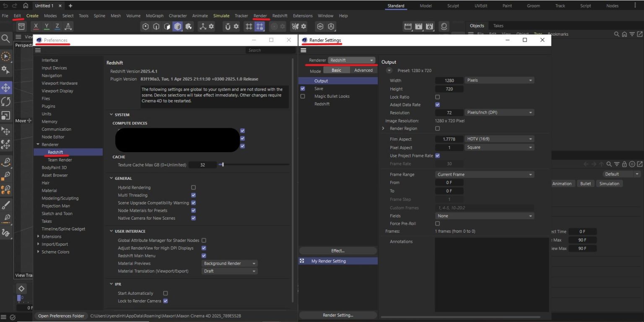Click the Open Preferences Folder button

point(61,316)
